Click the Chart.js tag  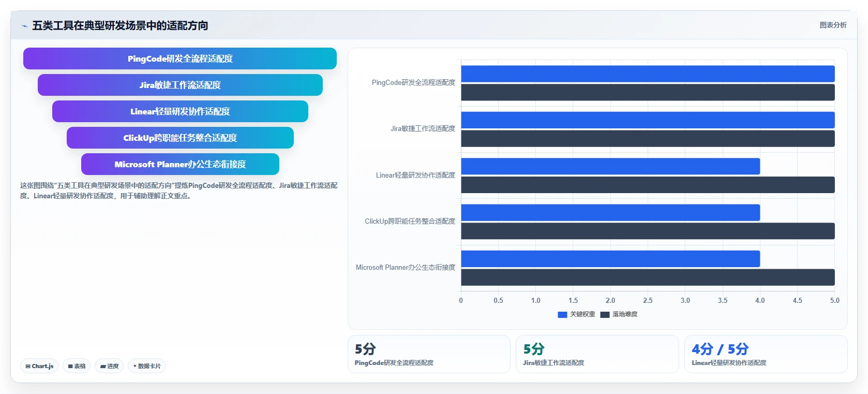[39, 366]
